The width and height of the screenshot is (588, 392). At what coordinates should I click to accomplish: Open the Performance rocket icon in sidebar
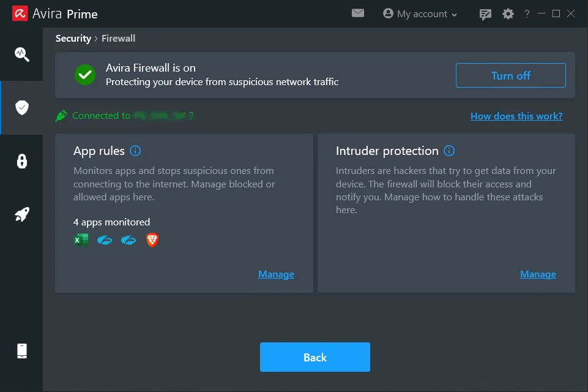tap(22, 214)
